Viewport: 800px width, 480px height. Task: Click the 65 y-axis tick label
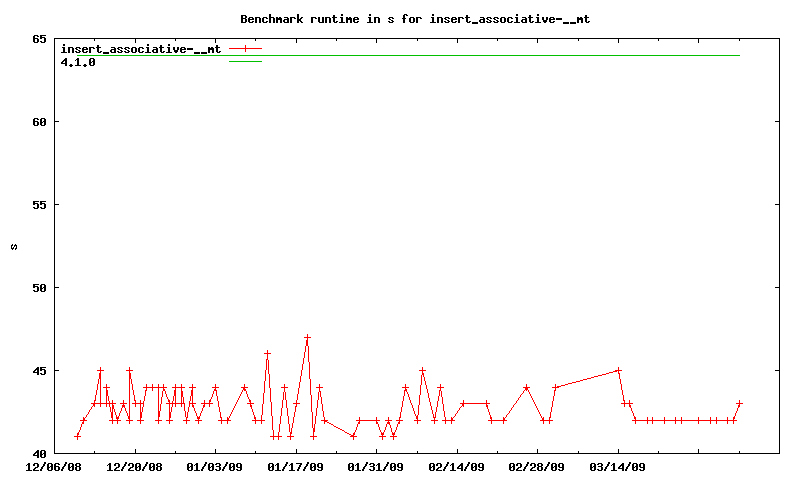click(39, 39)
